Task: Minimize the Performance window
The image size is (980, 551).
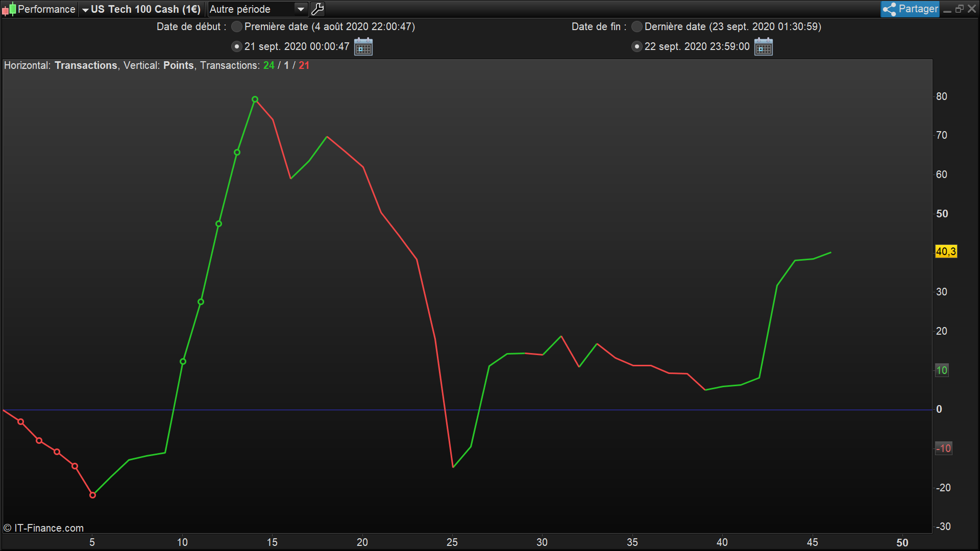Action: (x=947, y=9)
